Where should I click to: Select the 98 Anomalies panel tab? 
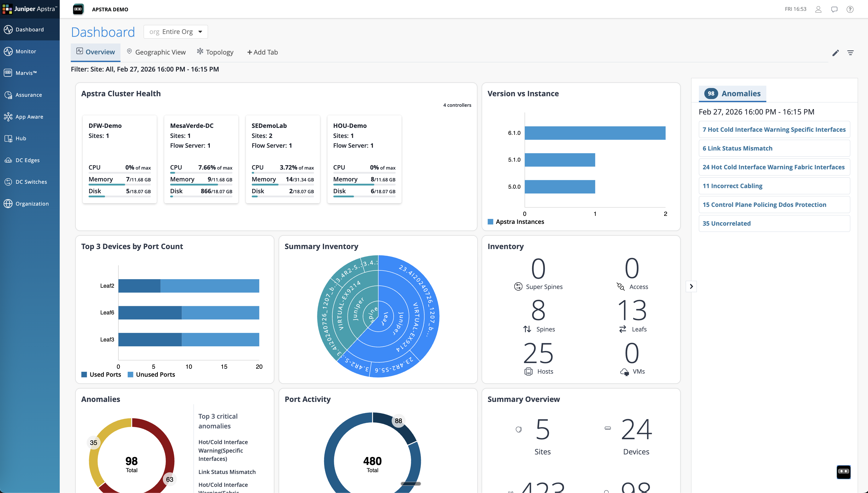coord(733,94)
